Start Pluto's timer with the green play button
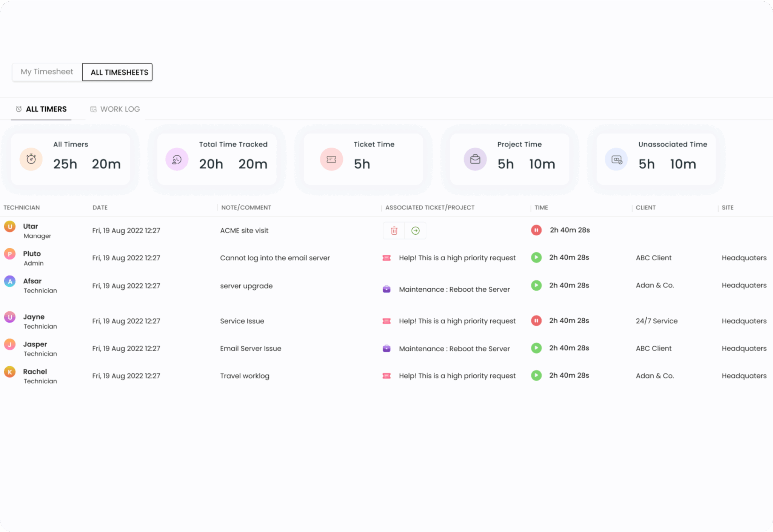 (536, 258)
